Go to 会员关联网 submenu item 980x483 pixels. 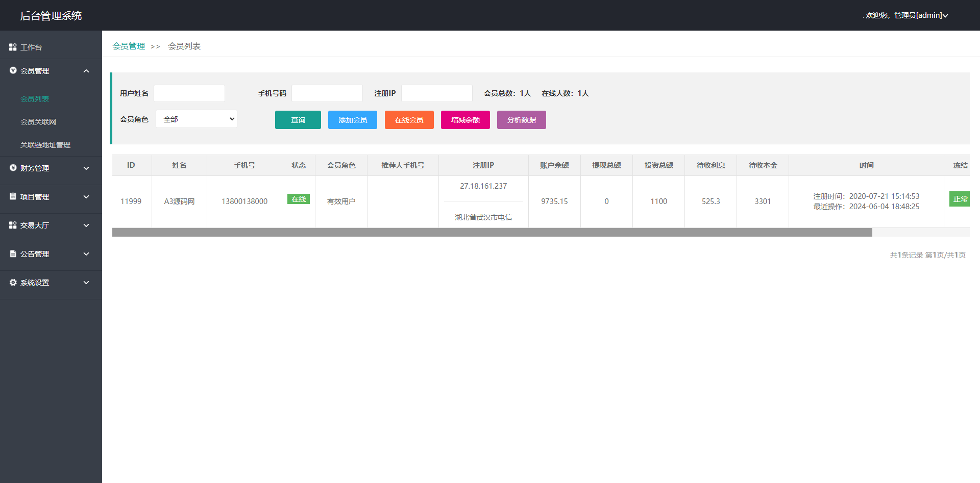pos(38,122)
